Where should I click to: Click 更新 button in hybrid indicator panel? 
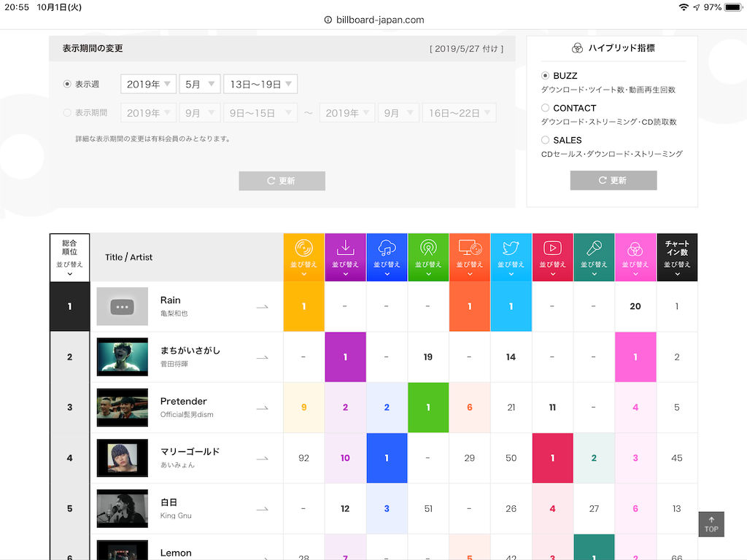click(614, 181)
